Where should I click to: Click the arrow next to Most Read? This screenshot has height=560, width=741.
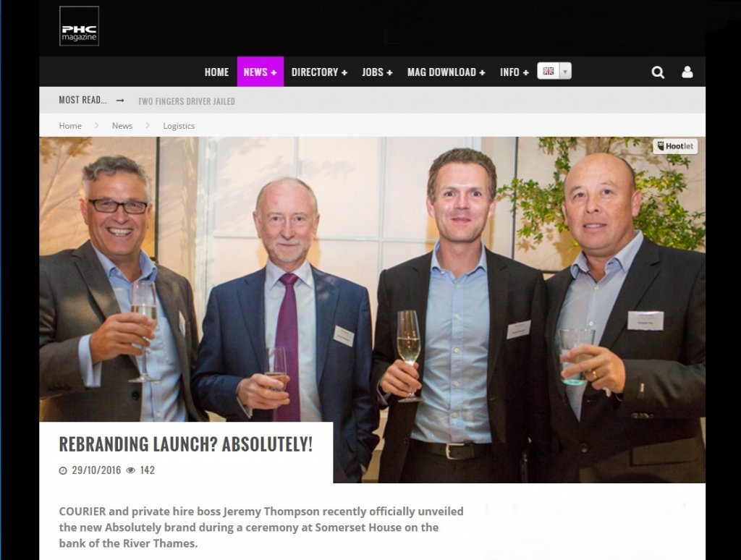[x=120, y=100]
